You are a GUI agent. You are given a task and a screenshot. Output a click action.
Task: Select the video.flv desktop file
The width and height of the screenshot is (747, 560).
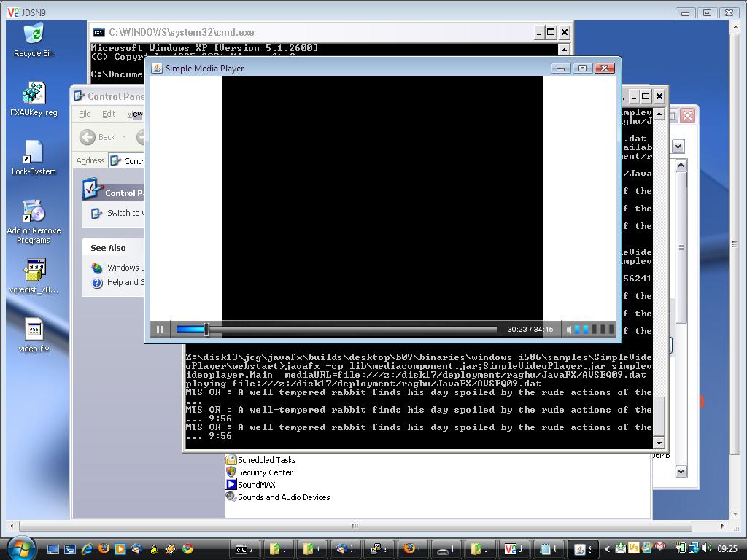click(34, 330)
